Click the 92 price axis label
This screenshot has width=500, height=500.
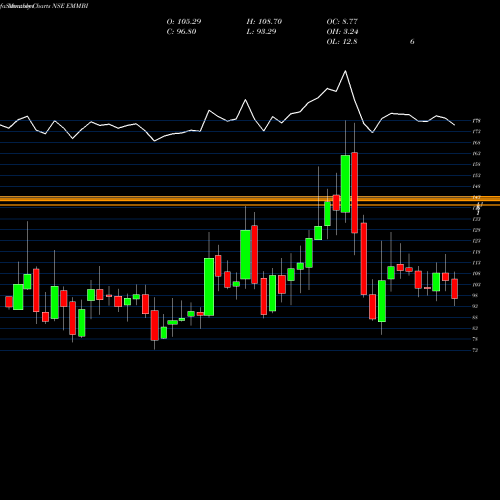click(x=475, y=306)
